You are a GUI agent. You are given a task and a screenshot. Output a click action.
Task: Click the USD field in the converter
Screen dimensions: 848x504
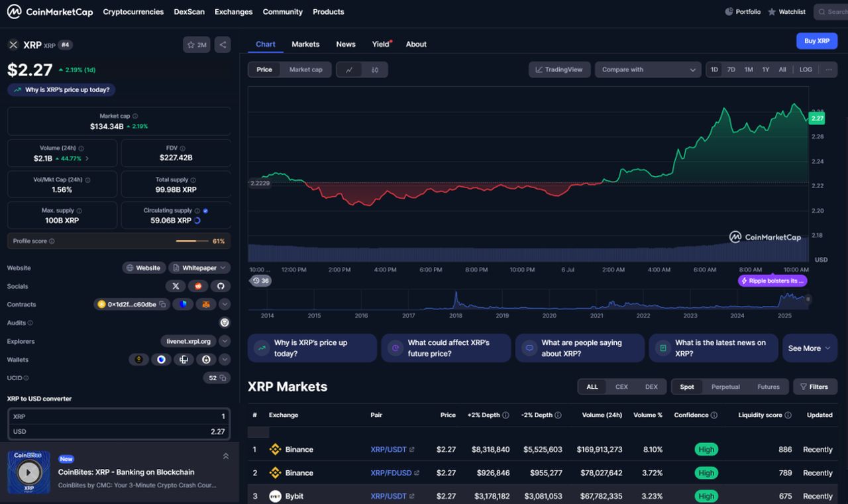click(119, 430)
